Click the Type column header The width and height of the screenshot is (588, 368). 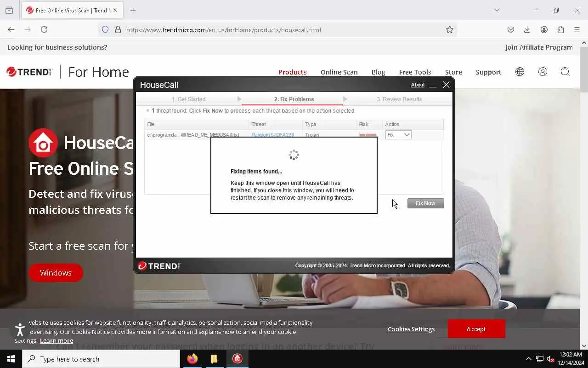click(329, 124)
